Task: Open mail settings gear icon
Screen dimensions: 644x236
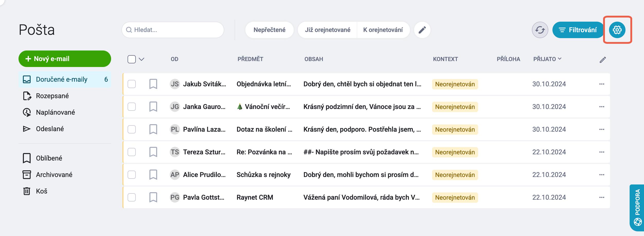Action: coord(617,30)
